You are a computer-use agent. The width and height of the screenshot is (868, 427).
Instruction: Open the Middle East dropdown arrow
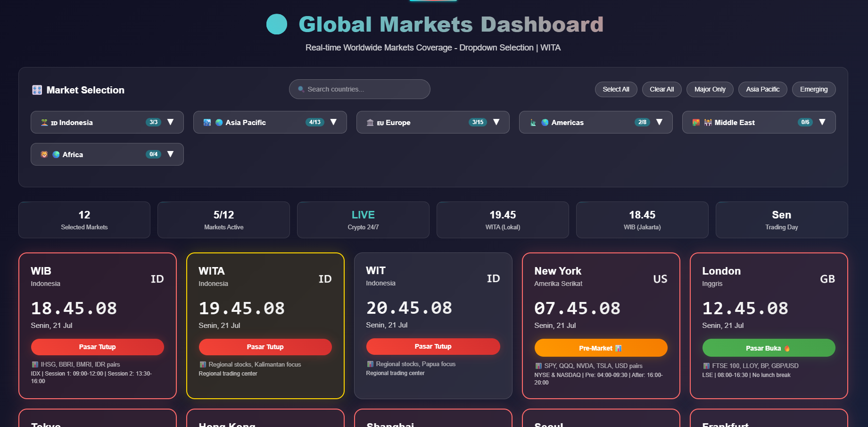(822, 122)
